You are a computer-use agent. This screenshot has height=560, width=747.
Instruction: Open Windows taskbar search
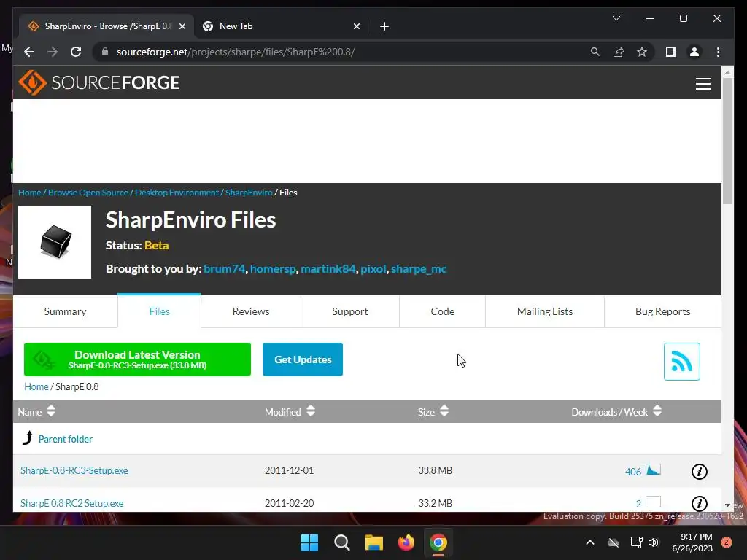(x=341, y=542)
